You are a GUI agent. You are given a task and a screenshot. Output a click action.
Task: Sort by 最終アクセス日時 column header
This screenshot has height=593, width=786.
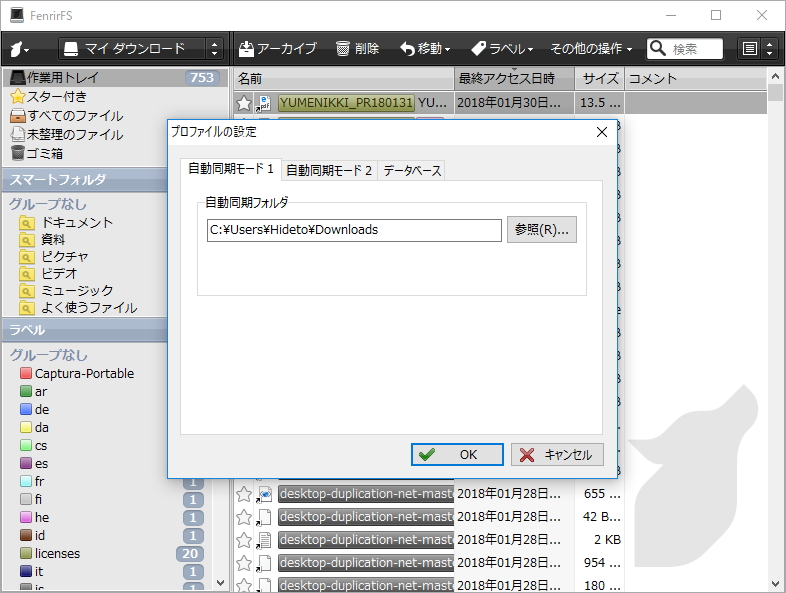[514, 78]
